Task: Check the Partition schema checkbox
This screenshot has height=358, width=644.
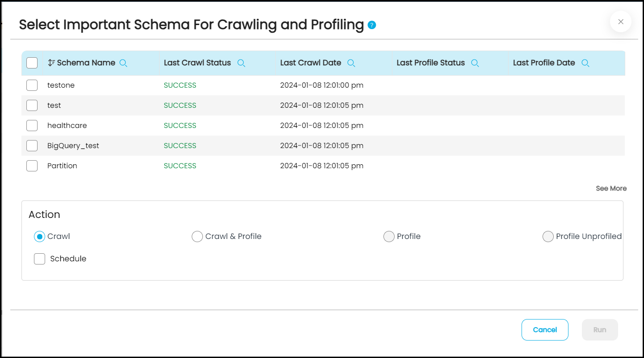Action: [32, 166]
